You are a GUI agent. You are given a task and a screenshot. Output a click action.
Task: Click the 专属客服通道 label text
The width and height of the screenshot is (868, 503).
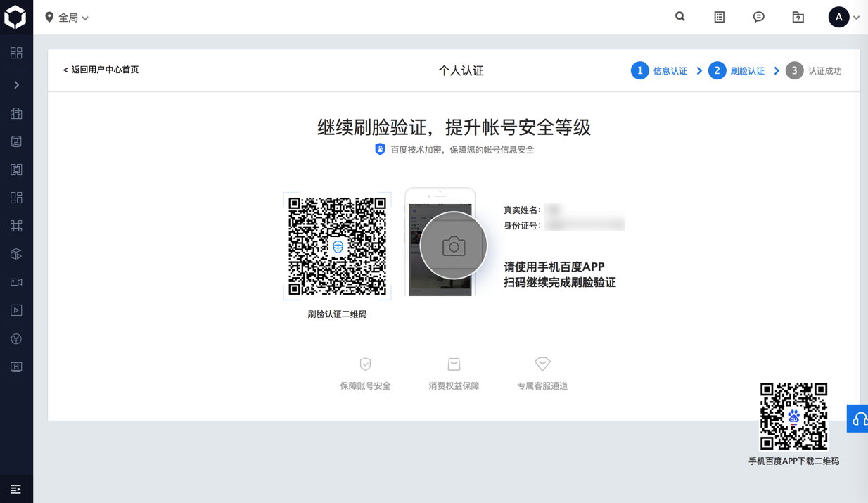542,386
